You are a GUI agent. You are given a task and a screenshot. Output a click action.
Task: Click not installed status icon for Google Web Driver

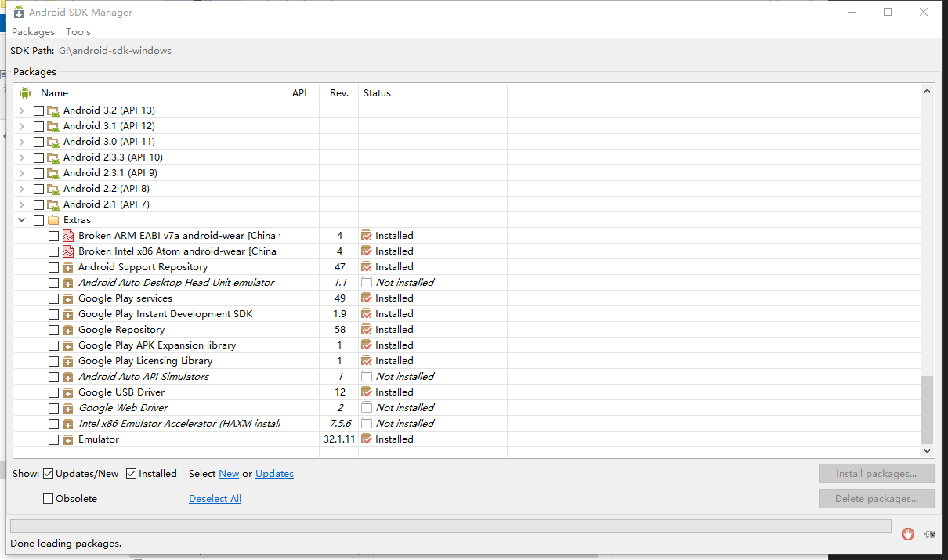367,408
